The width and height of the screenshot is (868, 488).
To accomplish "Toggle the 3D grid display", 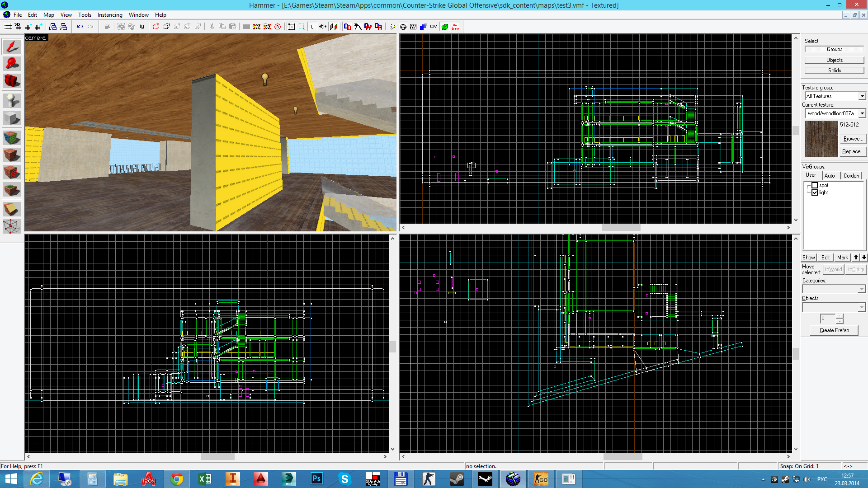I will pos(18,27).
